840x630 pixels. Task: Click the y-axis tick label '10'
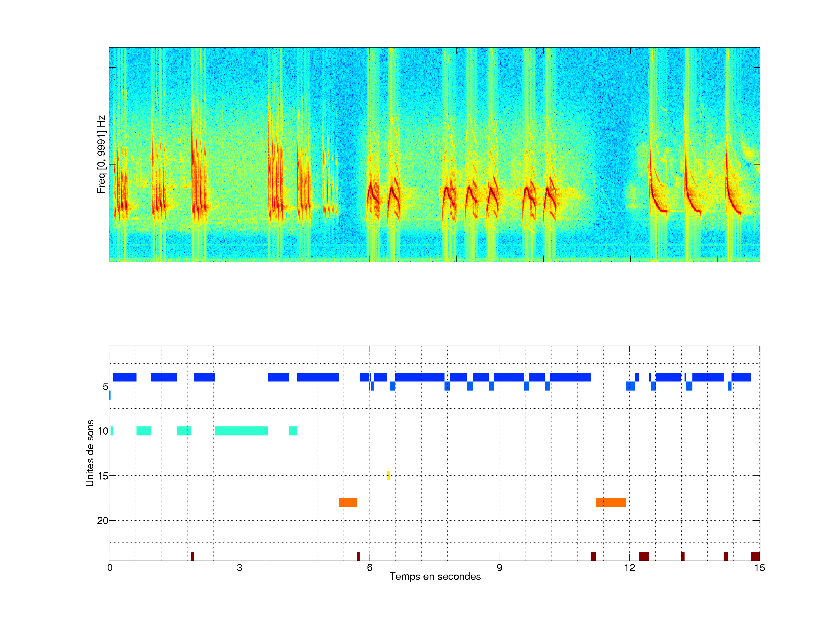click(x=103, y=431)
